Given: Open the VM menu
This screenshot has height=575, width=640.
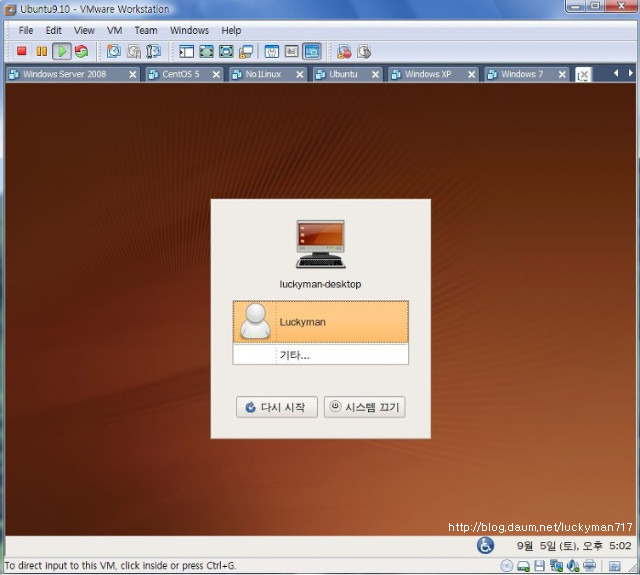Looking at the screenshot, I should click(114, 31).
